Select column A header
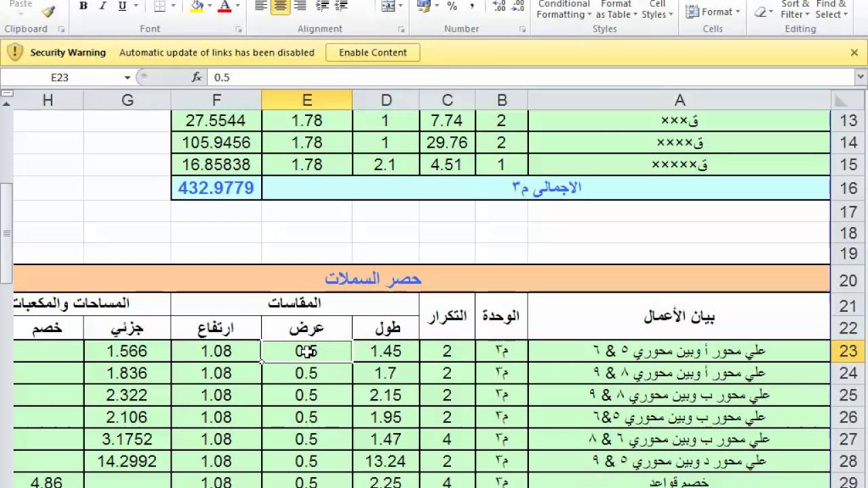868x488 pixels. click(679, 100)
